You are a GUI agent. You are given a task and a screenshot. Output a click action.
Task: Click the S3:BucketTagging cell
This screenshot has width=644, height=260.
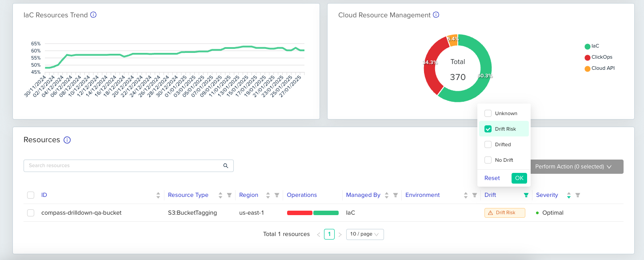(x=192, y=213)
